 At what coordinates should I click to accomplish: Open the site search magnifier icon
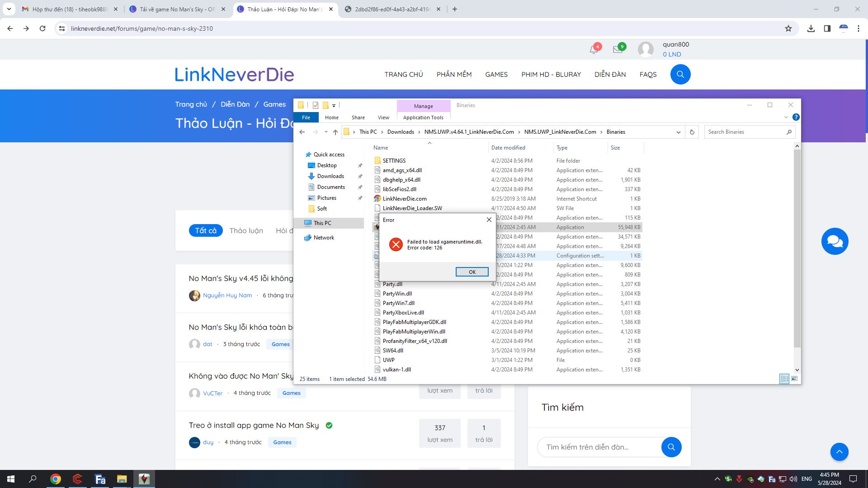(680, 74)
